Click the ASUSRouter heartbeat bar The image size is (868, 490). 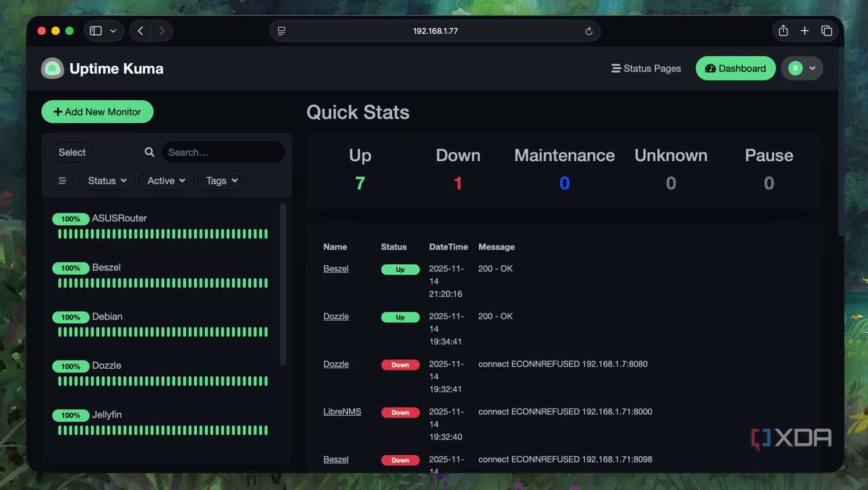point(163,234)
